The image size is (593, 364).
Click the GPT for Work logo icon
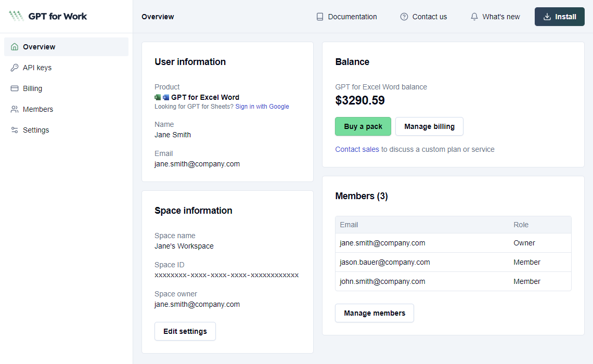pyautogui.click(x=16, y=16)
